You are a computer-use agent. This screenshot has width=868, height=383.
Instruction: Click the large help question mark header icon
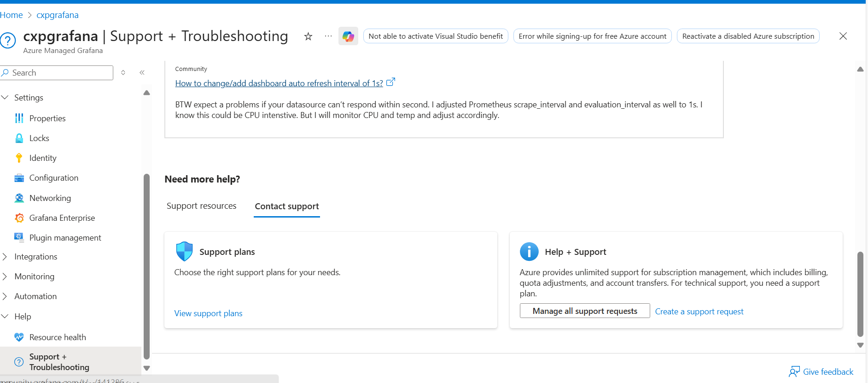click(x=8, y=41)
